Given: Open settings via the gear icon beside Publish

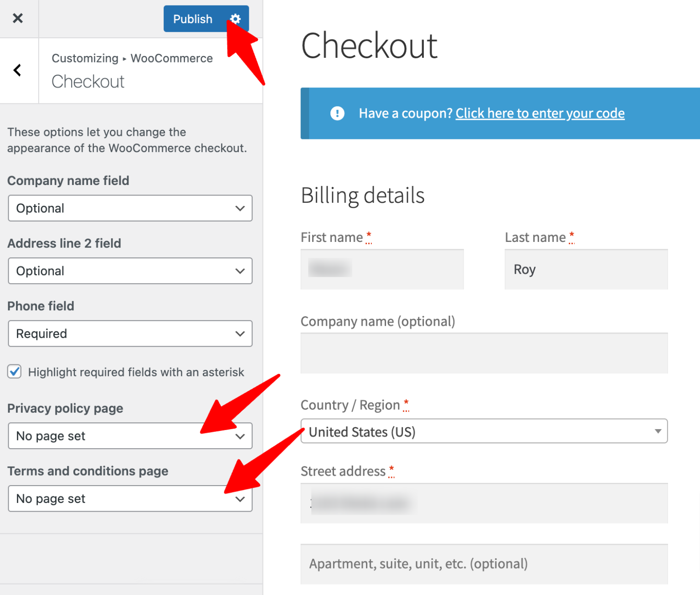Looking at the screenshot, I should pos(235,19).
